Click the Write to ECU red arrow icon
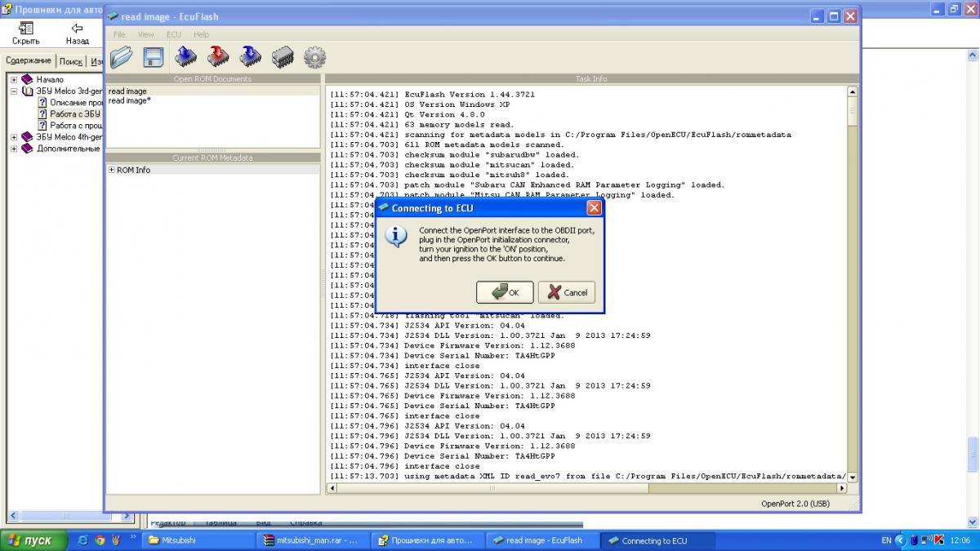This screenshot has width=980, height=551. [218, 56]
